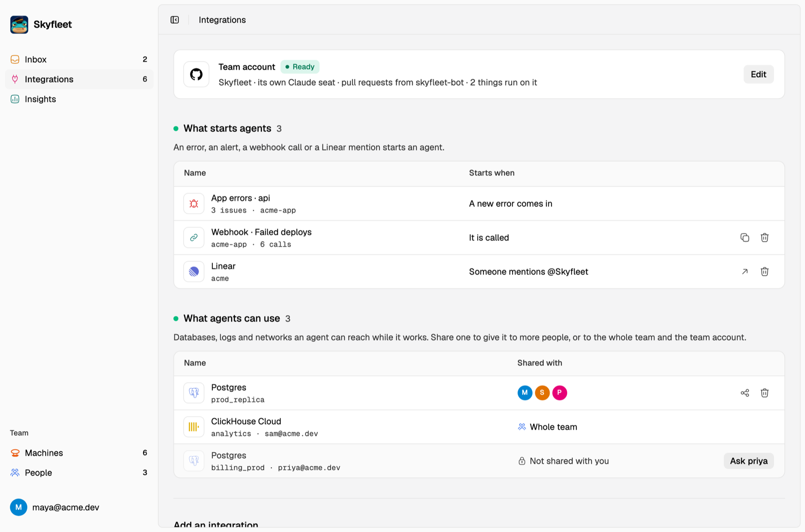Image resolution: width=805 pixels, height=532 pixels.
Task: Open the maya@acme.dev account menu
Action: pos(55,507)
